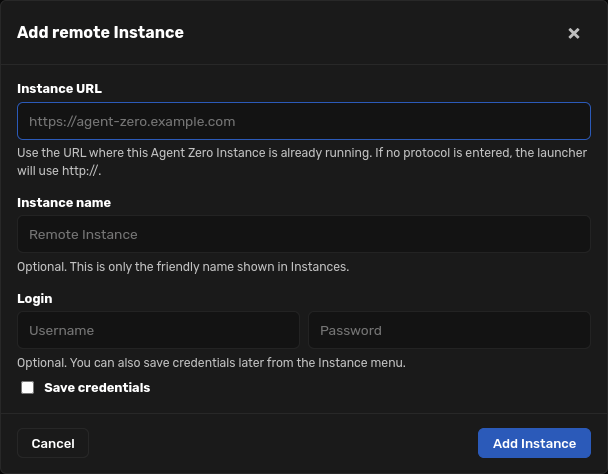
Task: Click the 'Instance URL' label
Action: [x=59, y=88]
